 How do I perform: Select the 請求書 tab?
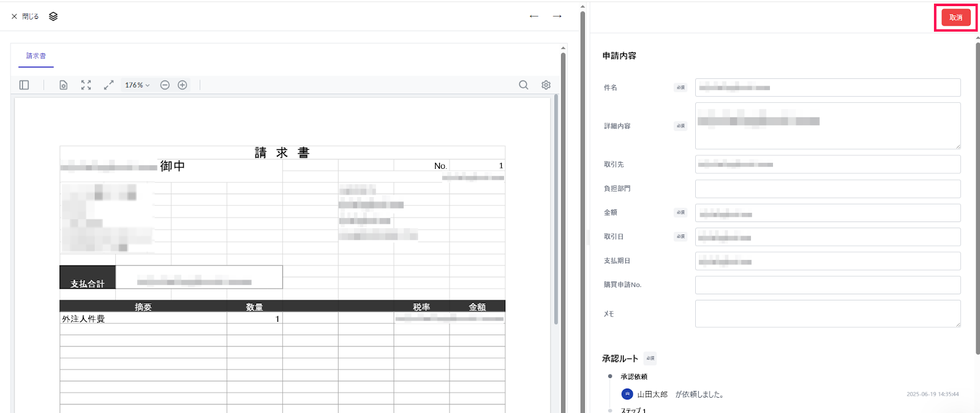[x=36, y=56]
